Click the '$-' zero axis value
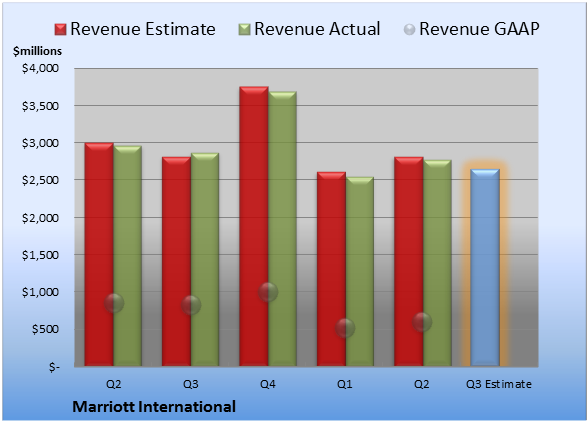Screen dimensions: 588x422 point(54,367)
